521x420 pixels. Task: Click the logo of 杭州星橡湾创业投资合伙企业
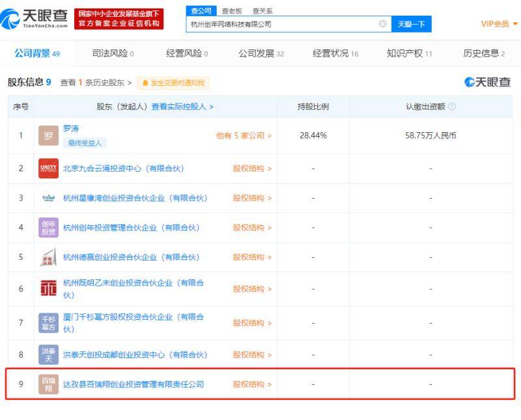(x=48, y=198)
